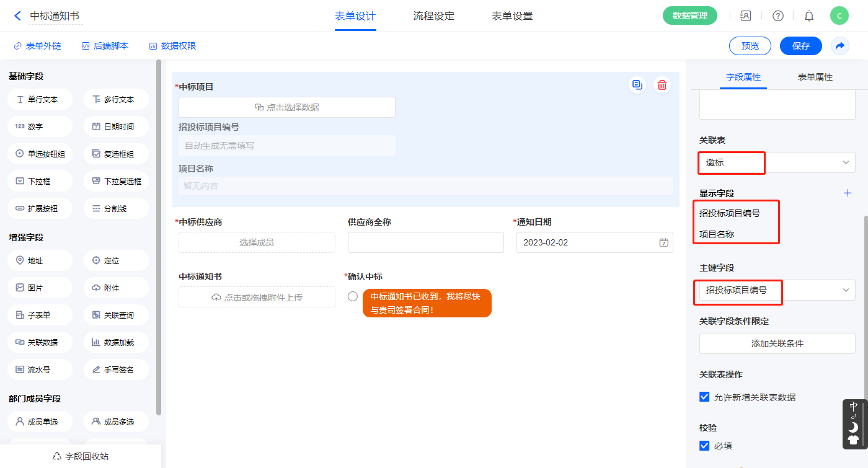Click the plus icon beside 显示字段
The image size is (868, 468).
[848, 193]
